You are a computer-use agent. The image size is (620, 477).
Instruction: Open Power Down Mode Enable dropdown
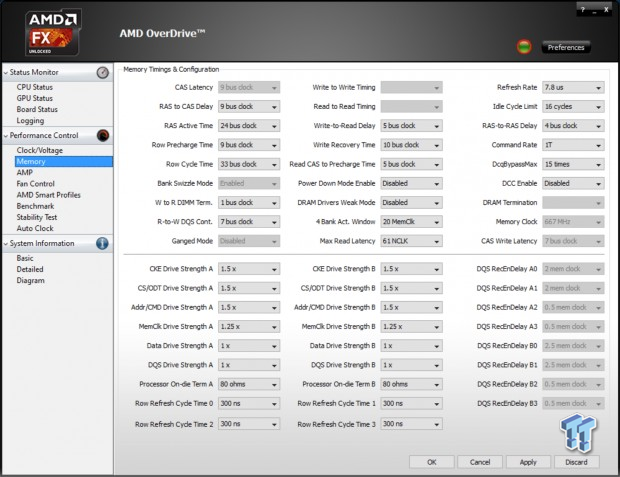[410, 183]
